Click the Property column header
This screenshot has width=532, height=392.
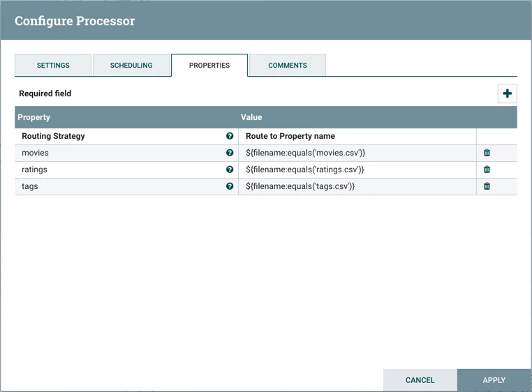click(x=126, y=117)
